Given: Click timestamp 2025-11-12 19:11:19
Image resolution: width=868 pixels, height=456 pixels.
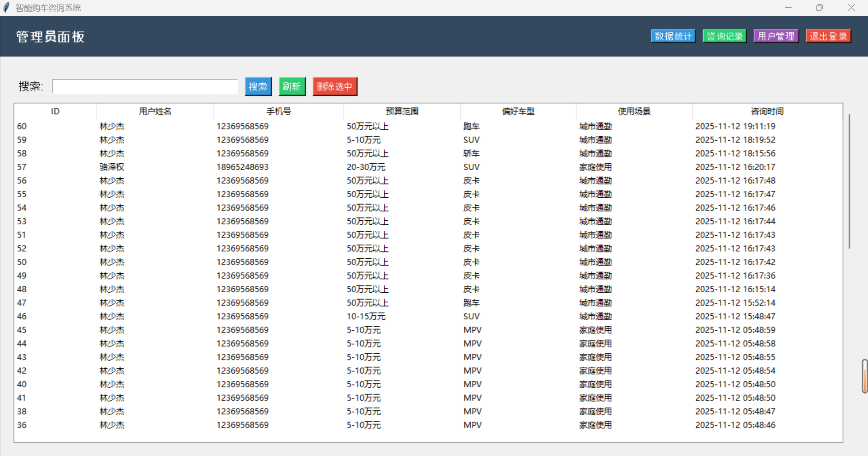Looking at the screenshot, I should click(x=735, y=126).
